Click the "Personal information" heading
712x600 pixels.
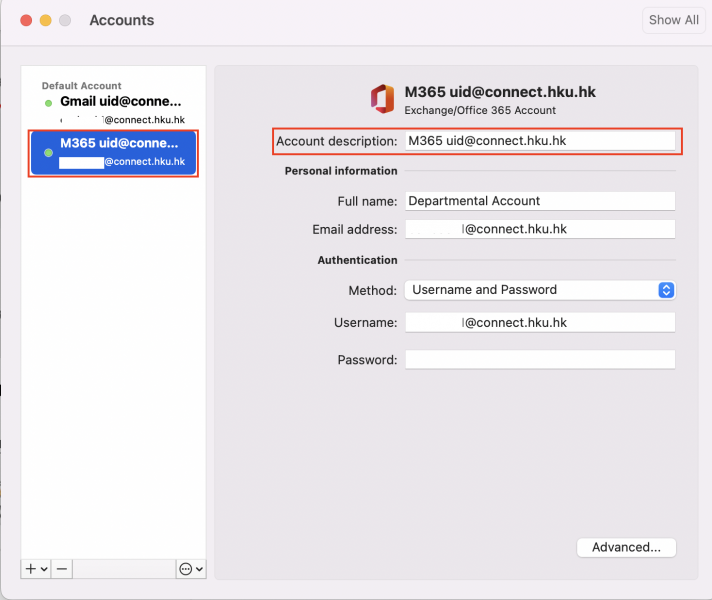[x=341, y=171]
